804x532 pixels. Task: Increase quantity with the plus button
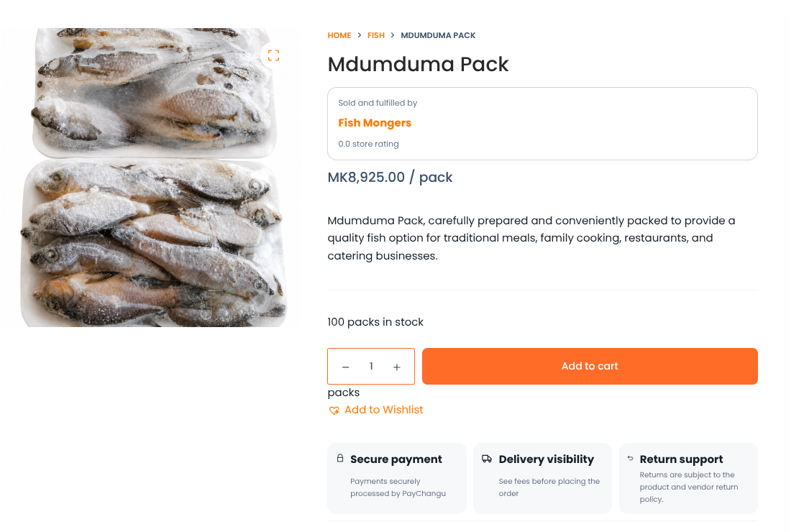pyautogui.click(x=396, y=367)
